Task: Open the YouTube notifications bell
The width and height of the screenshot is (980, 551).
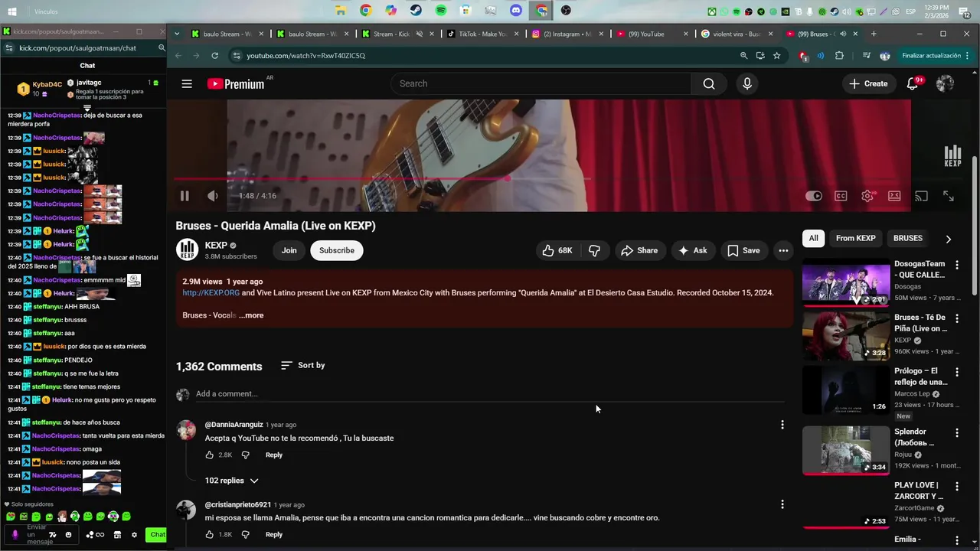Action: coord(913,83)
